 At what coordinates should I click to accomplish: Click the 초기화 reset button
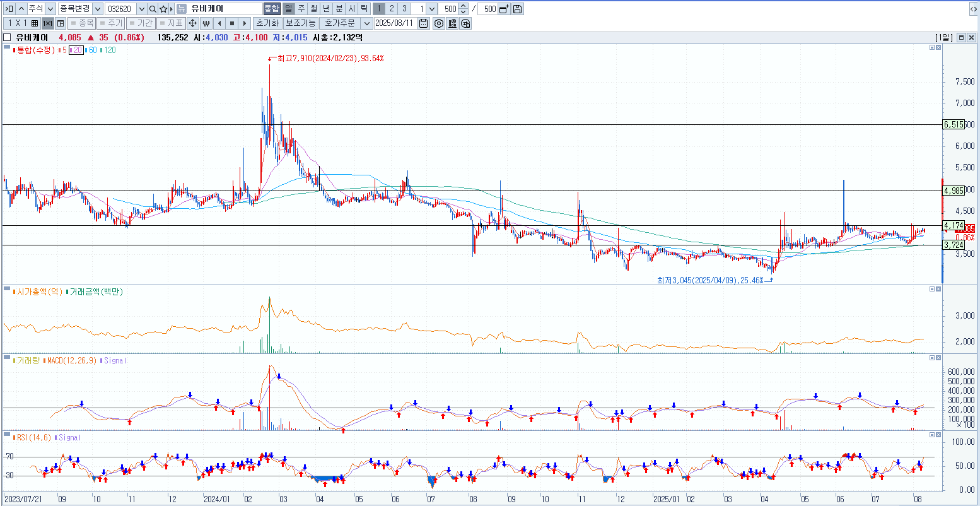coord(267,23)
